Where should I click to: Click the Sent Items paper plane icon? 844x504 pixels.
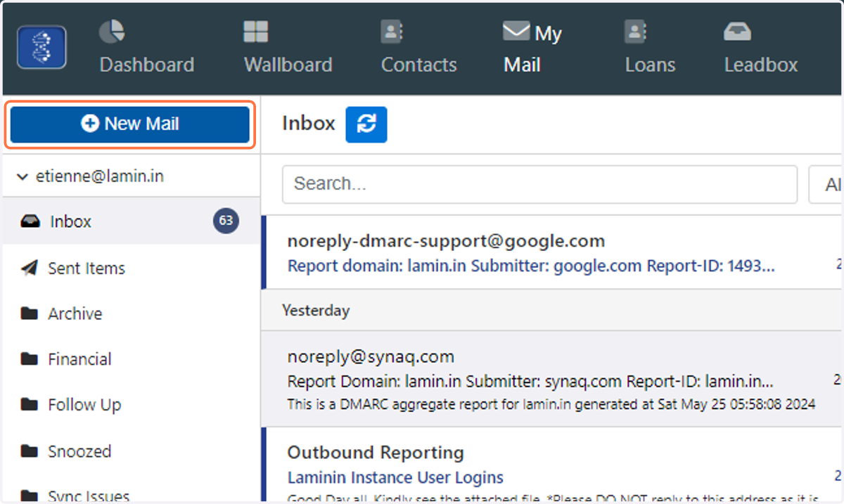pos(29,268)
